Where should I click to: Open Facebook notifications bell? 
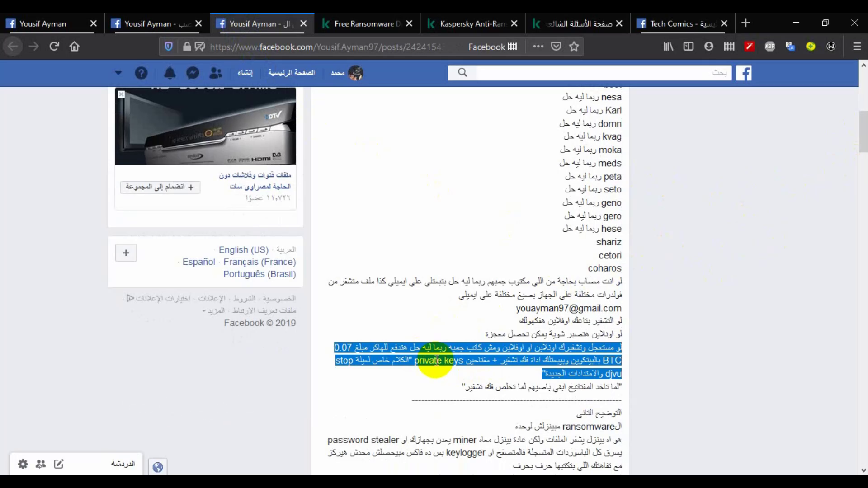tap(170, 73)
